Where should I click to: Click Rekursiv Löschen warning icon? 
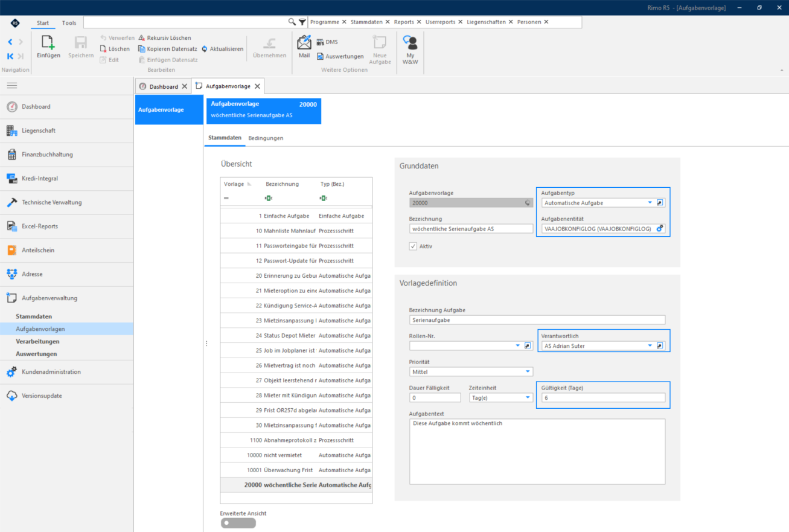click(x=142, y=37)
